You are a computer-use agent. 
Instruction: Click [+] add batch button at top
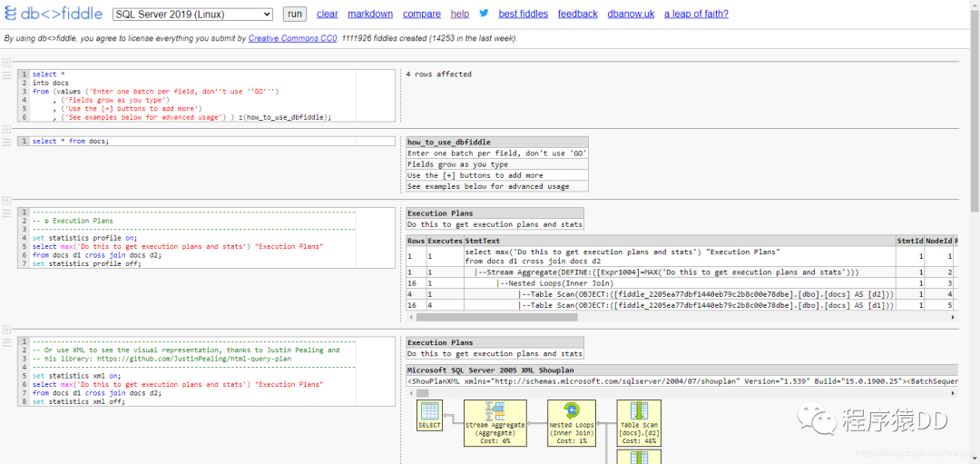(7, 62)
